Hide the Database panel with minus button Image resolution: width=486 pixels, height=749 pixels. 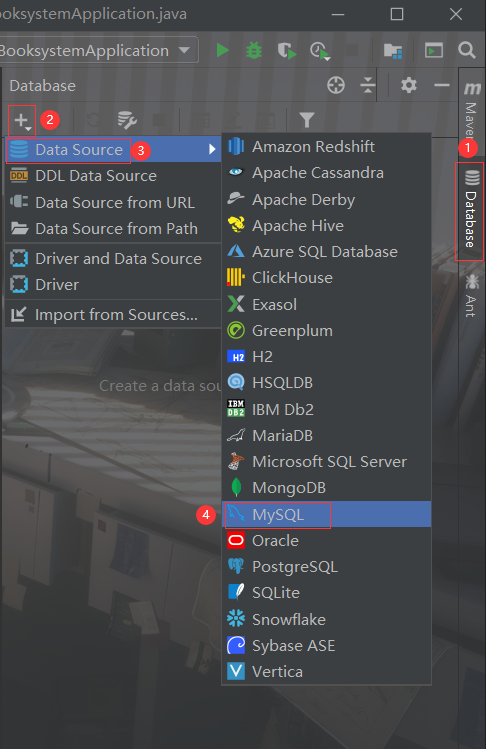click(442, 86)
